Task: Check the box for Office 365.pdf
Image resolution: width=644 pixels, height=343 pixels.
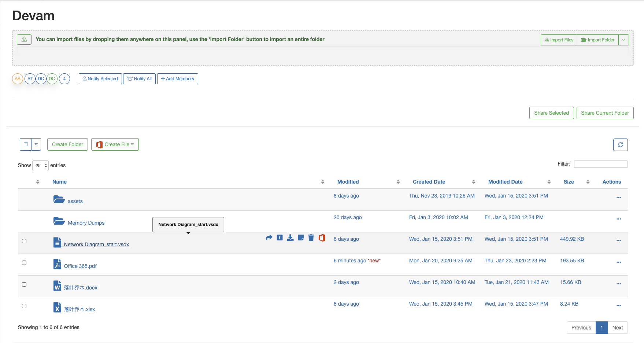Action: point(24,263)
